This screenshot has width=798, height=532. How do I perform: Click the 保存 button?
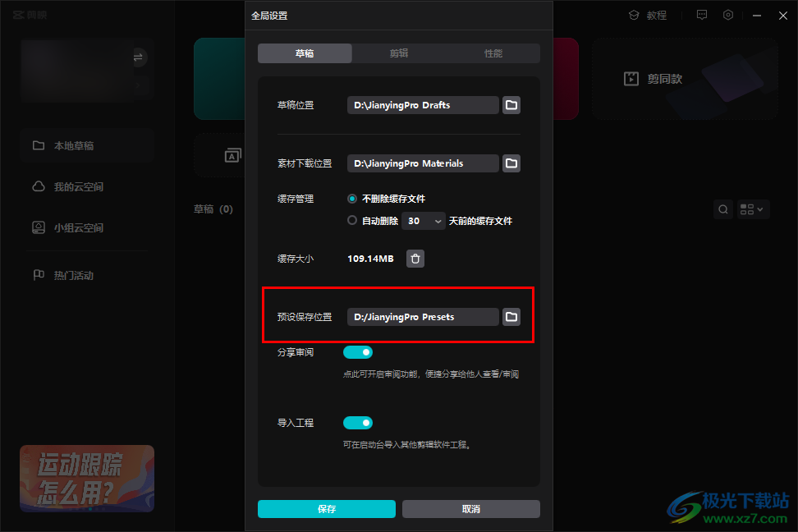[x=327, y=509]
